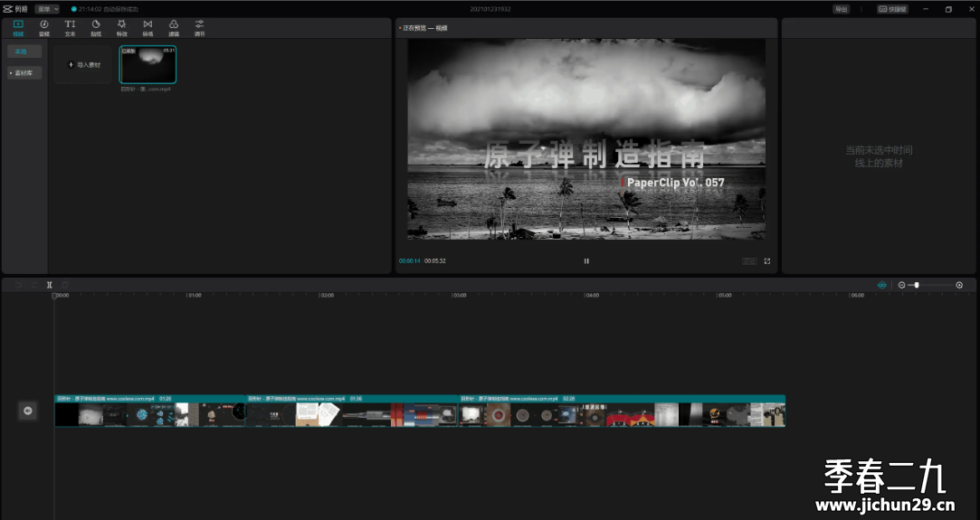Open the 文本 (Text) tab
Screen dimensions: 980x520
click(70, 28)
